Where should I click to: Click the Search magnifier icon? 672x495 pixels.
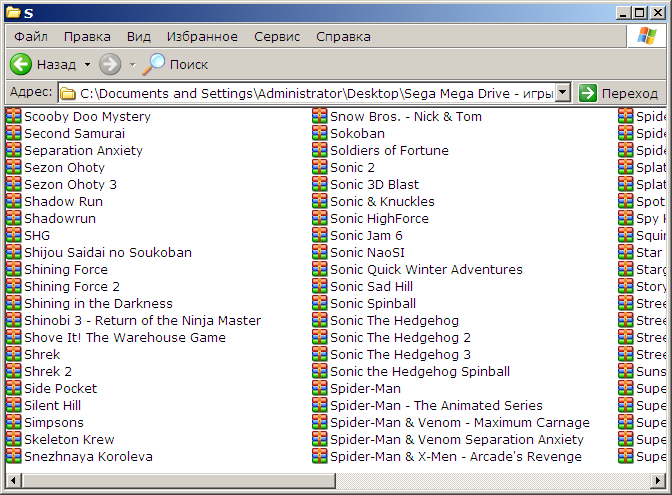(x=153, y=64)
